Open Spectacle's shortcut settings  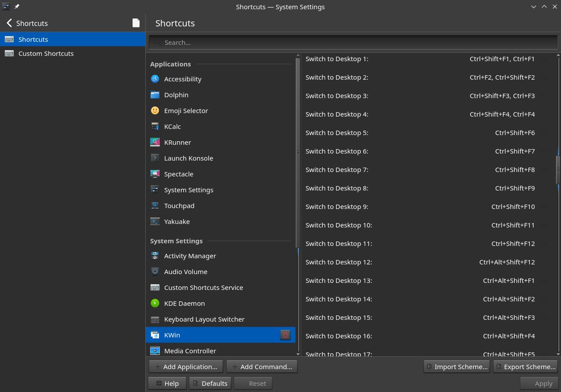(179, 174)
